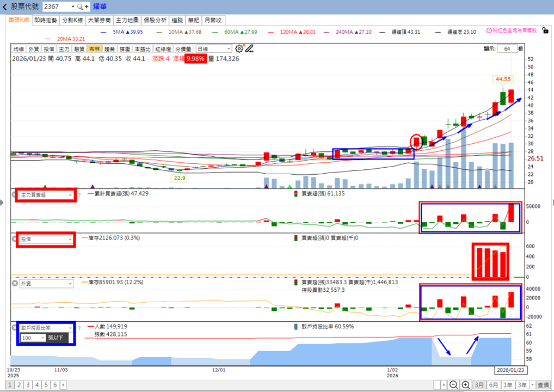This screenshot has height=392, width=554.
Task: Expand the 主力買賣超 indicator dropdown
Action: pos(46,195)
